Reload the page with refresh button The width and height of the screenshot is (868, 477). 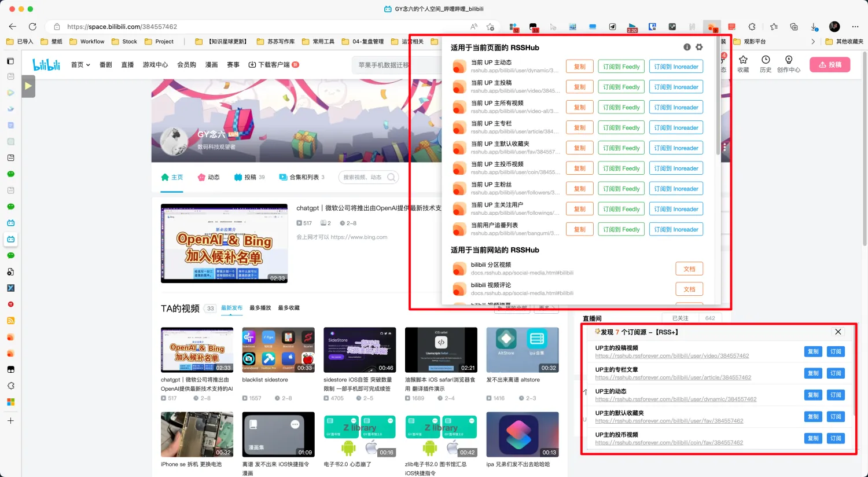(32, 27)
